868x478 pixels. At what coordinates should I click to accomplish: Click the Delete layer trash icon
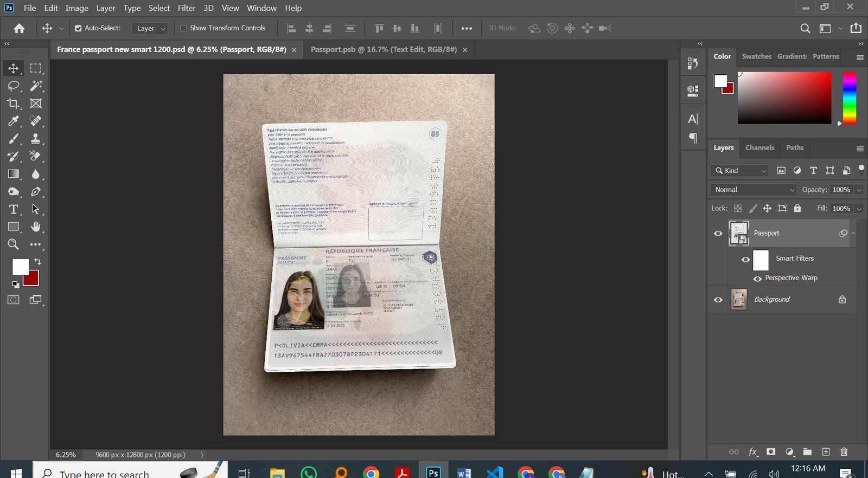coord(844,452)
